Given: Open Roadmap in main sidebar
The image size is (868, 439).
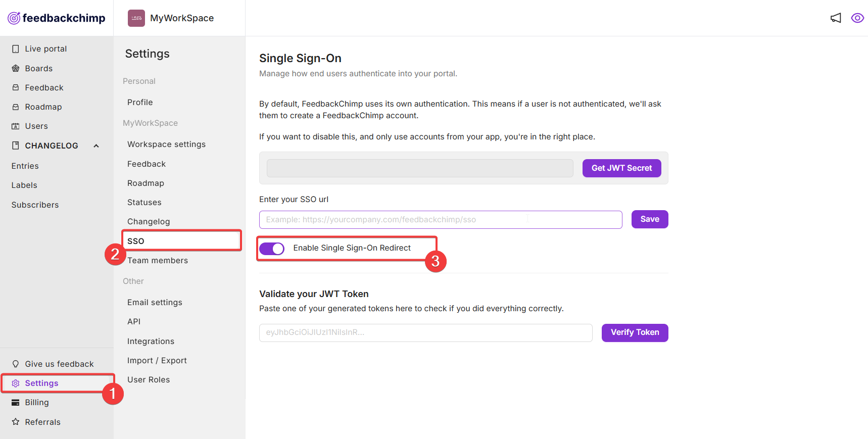Looking at the screenshot, I should pyautogui.click(x=43, y=107).
